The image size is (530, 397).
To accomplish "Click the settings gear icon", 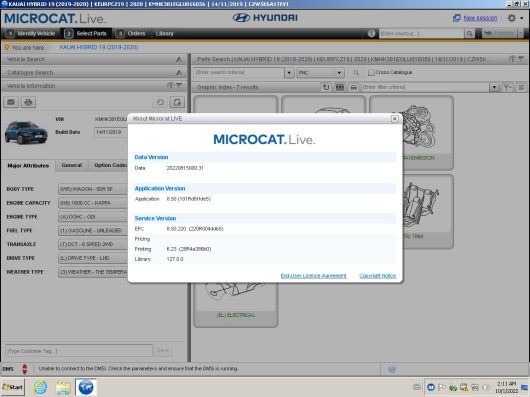I will pos(512,18).
